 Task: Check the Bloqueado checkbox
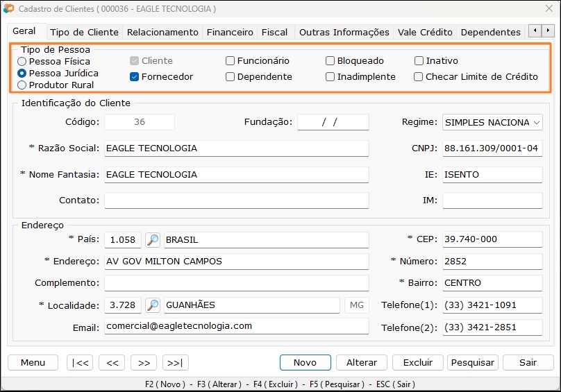330,61
